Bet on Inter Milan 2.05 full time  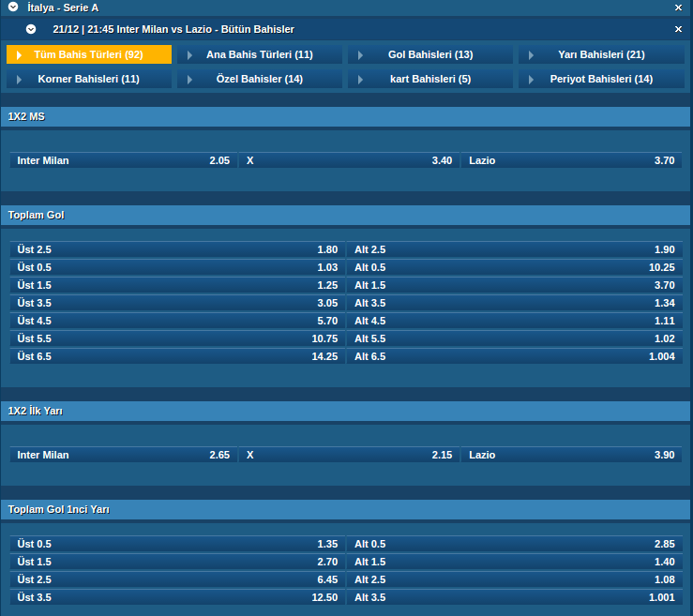click(124, 160)
